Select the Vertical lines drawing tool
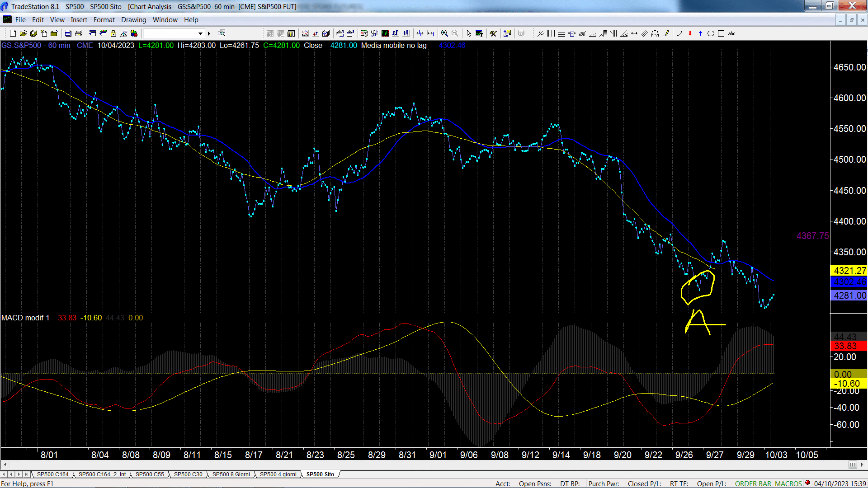 pos(551,33)
